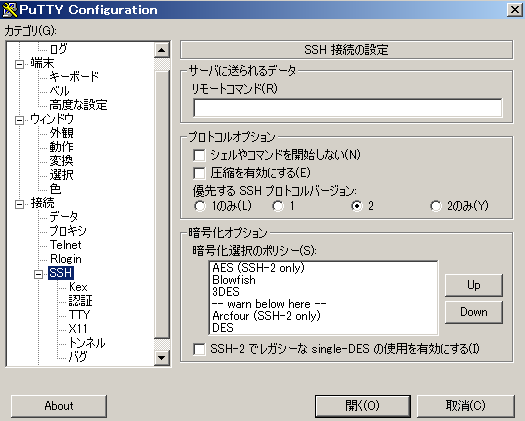The width and height of the screenshot is (525, 421).
Task: Open the 選択 category
Action: click(61, 175)
